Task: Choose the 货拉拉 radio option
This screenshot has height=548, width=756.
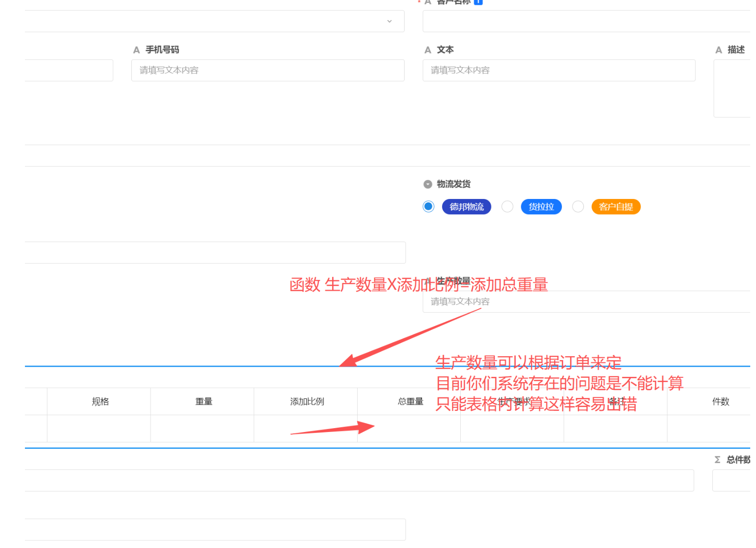Action: coord(507,207)
